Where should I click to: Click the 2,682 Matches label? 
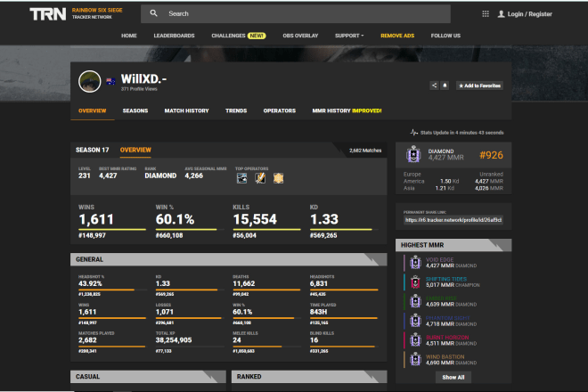[365, 151]
